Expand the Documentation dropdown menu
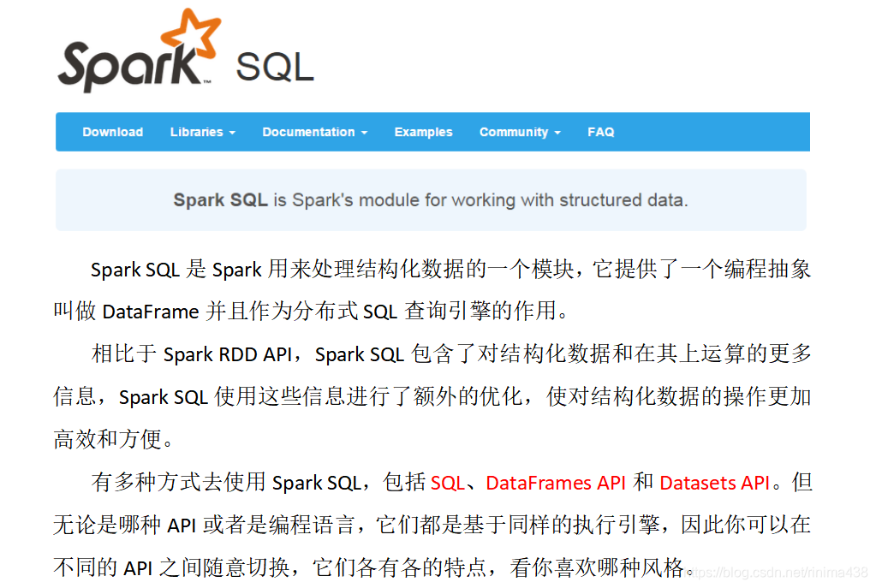 (314, 132)
